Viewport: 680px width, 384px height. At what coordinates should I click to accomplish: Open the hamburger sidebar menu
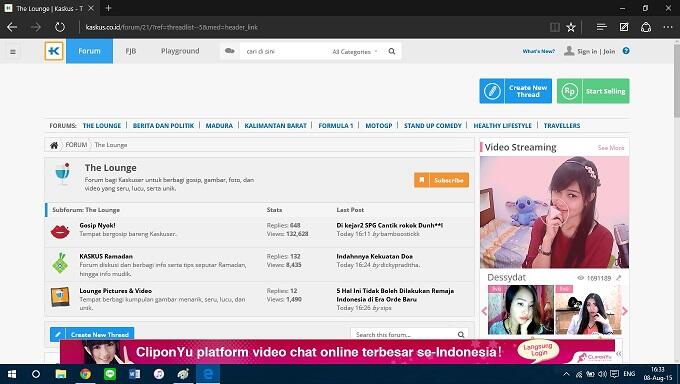pyautogui.click(x=13, y=52)
